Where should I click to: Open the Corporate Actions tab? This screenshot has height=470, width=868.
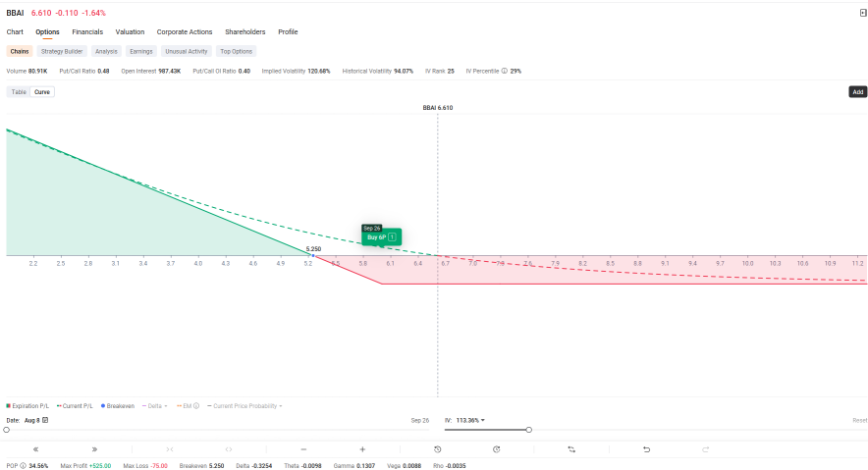tap(185, 32)
